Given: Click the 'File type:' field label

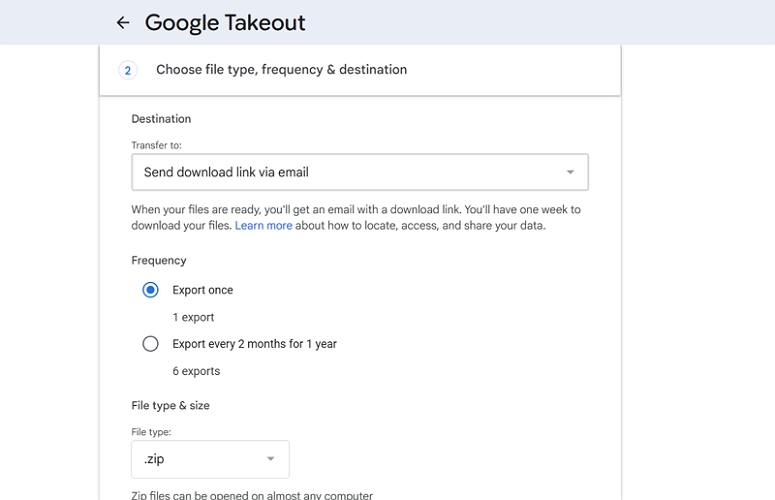Looking at the screenshot, I should (x=151, y=432).
